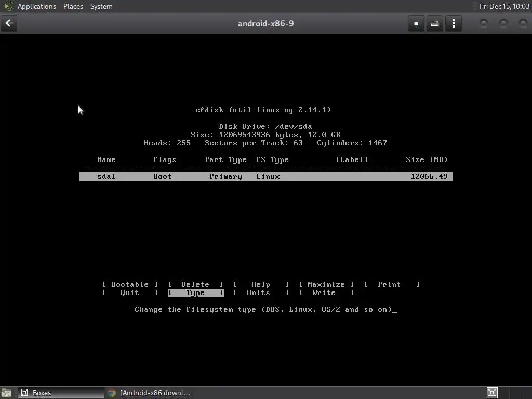Click the Cylinders: 1467 text
The height and width of the screenshot is (399, 532).
(352, 143)
